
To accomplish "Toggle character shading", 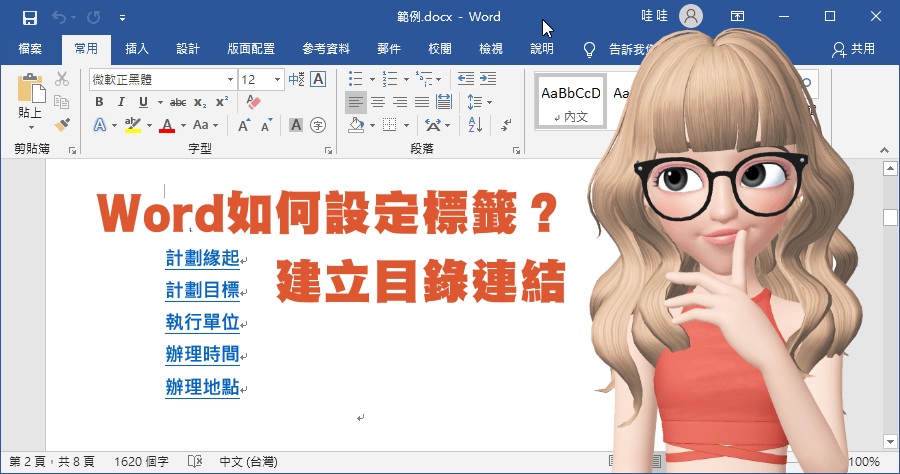I will [x=296, y=125].
